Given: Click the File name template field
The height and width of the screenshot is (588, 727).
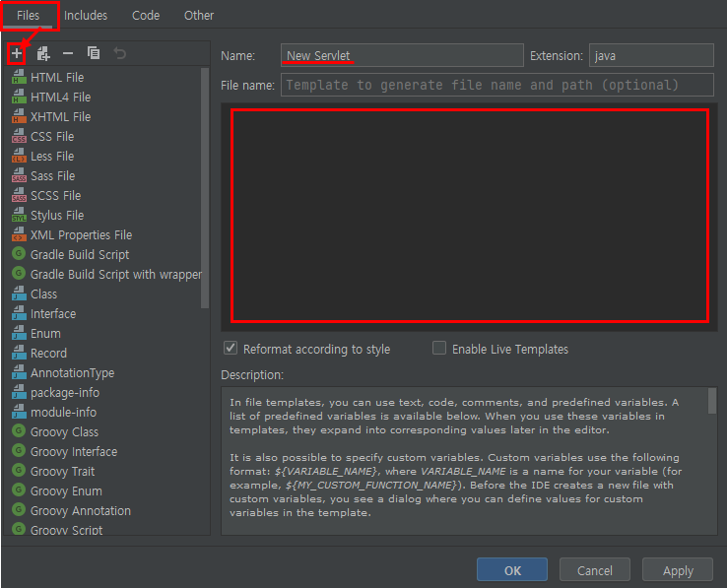Looking at the screenshot, I should pyautogui.click(x=497, y=85).
